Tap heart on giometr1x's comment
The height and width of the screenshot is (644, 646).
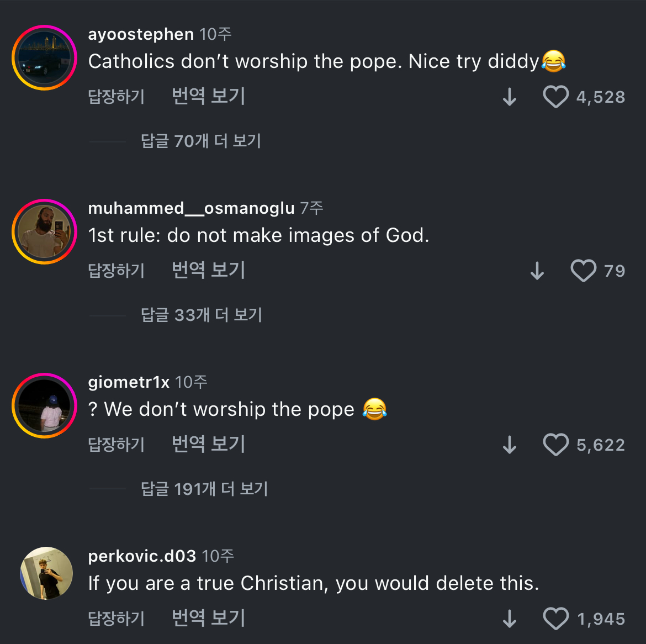(555, 445)
